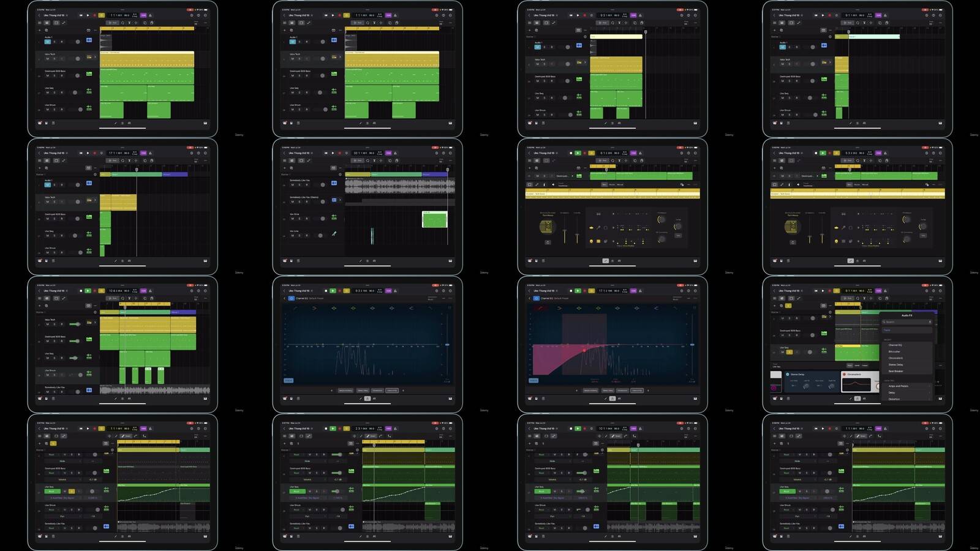The image size is (980, 551).
Task: Tap the Vaca Tech drum machine icon, row 1 col 1 iPad
Action: pyautogui.click(x=89, y=57)
